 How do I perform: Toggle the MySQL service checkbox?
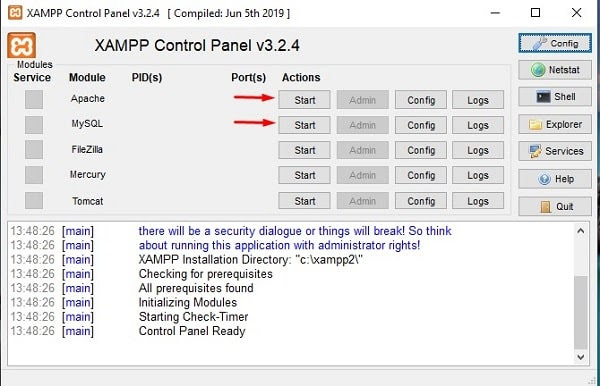[34, 125]
